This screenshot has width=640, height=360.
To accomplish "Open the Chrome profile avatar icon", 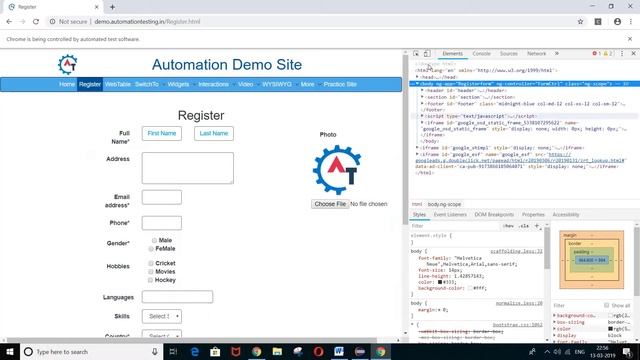I will click(617, 22).
